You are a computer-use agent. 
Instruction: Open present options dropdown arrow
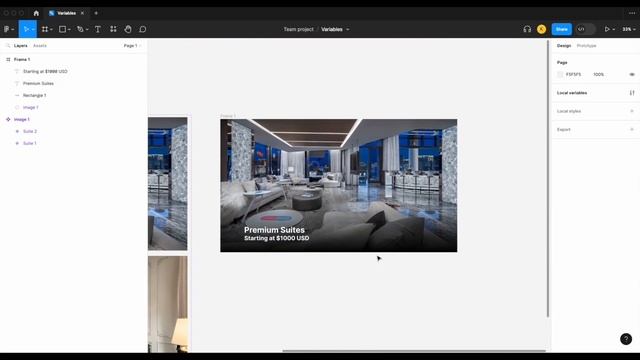[613, 29]
